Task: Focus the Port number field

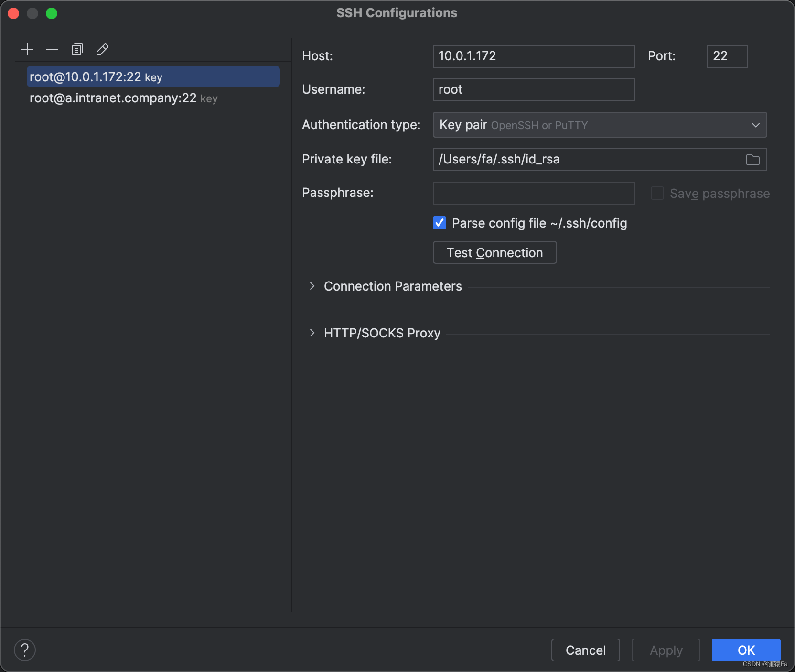Action: [727, 56]
